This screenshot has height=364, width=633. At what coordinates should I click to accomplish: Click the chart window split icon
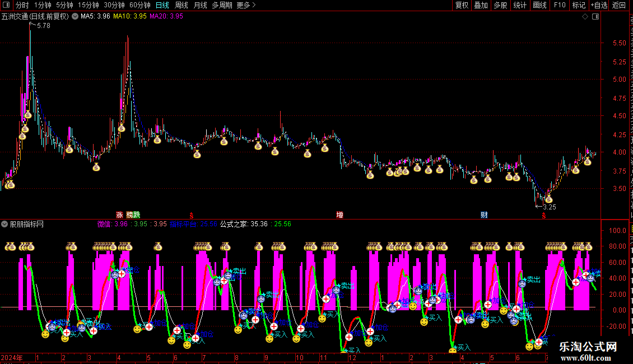pos(595,17)
